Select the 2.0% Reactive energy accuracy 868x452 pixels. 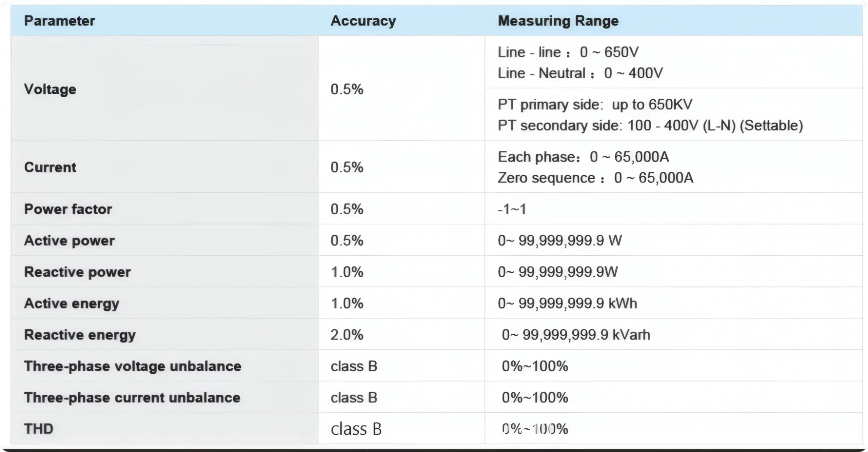347,335
